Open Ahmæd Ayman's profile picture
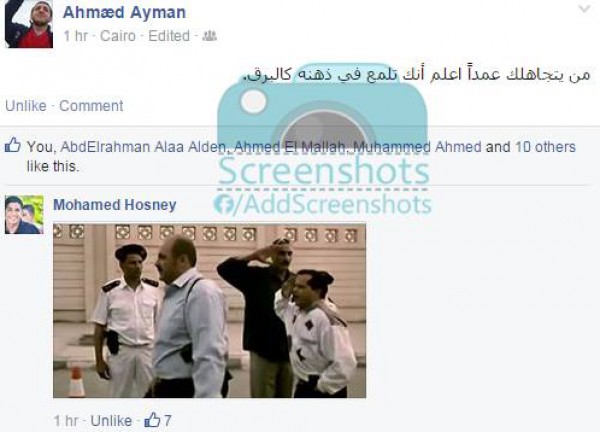The image size is (600, 432). click(29, 24)
